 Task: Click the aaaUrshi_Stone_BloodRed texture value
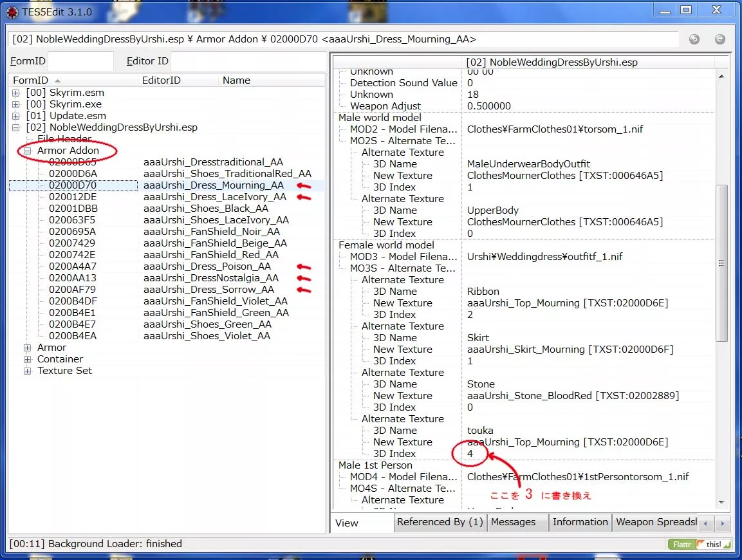(573, 397)
